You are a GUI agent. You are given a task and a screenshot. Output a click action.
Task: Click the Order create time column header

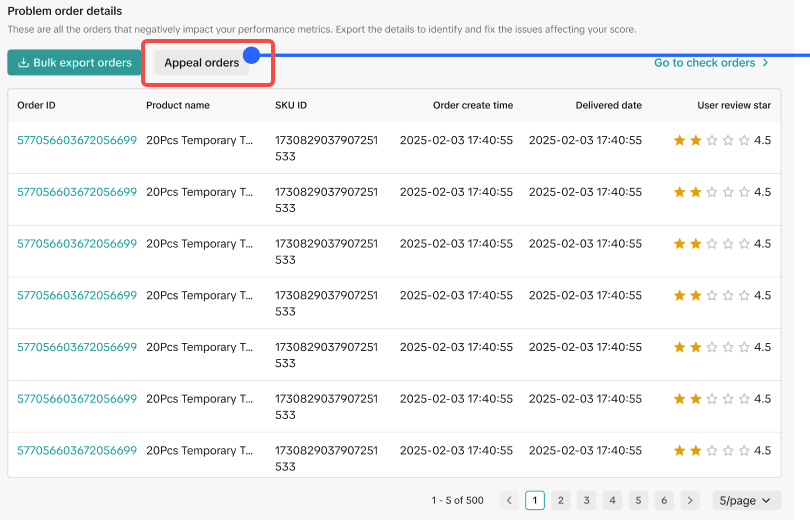coord(472,105)
